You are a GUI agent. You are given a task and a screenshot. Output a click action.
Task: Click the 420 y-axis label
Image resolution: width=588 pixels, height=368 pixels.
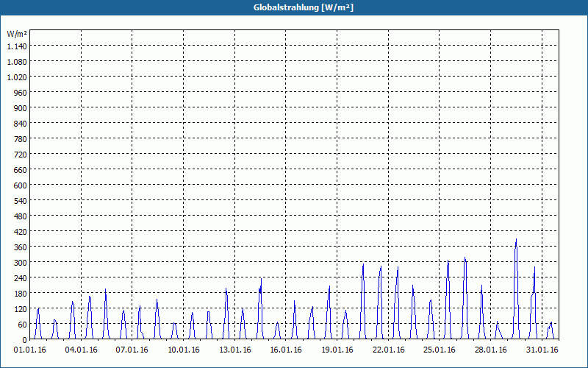pos(21,232)
